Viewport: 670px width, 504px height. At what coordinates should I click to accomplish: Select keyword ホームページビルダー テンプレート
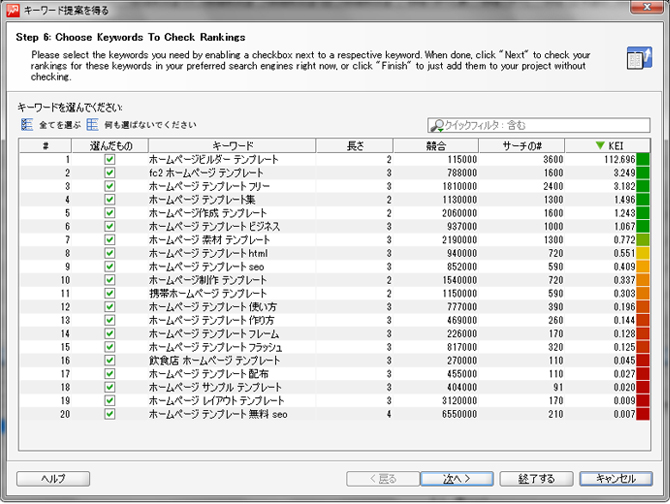tap(214, 159)
